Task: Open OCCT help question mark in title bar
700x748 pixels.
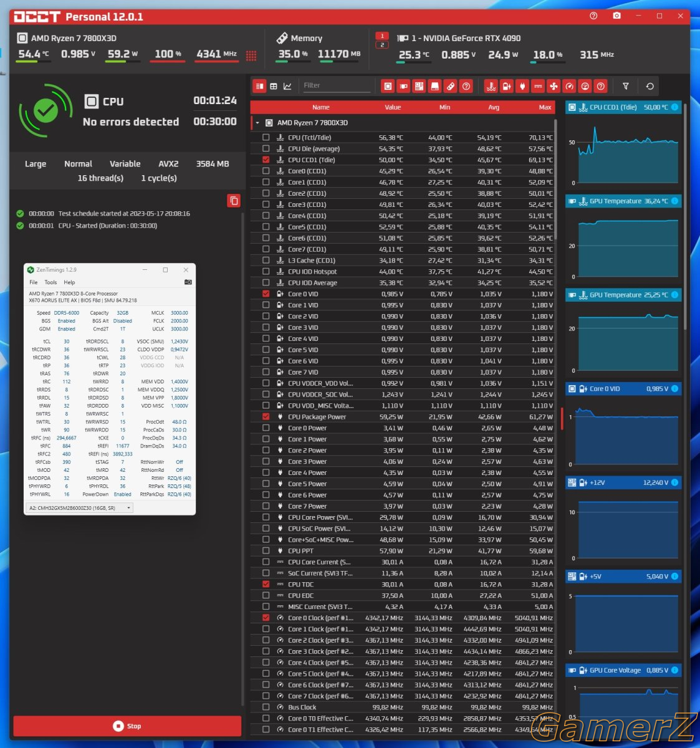Action: (593, 16)
